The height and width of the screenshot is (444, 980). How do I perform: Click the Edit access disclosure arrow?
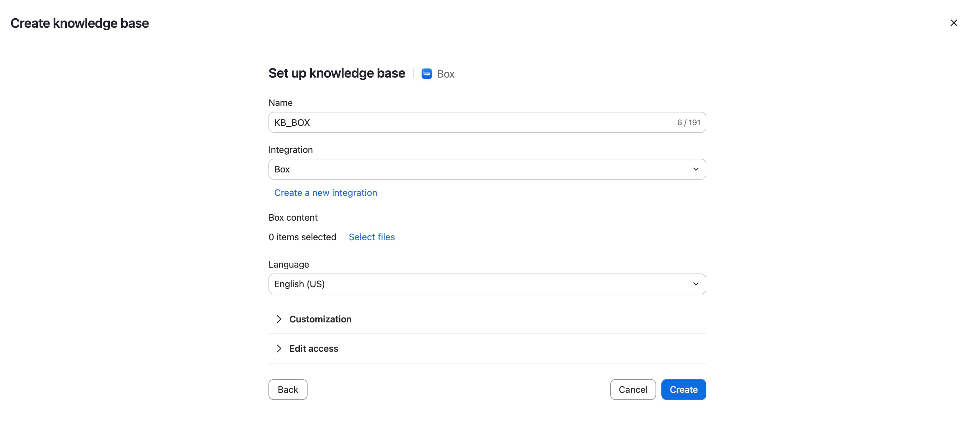click(279, 348)
